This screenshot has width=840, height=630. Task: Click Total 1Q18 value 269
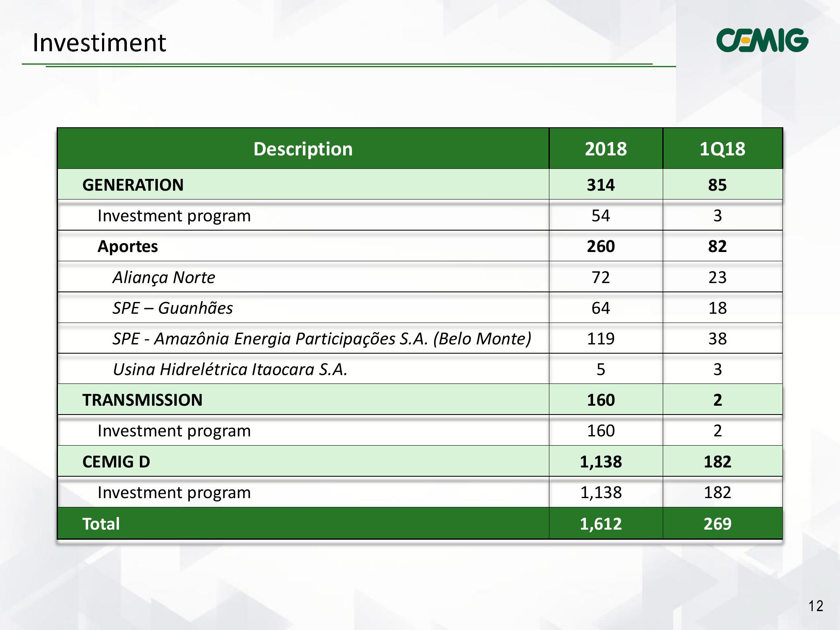point(717,524)
